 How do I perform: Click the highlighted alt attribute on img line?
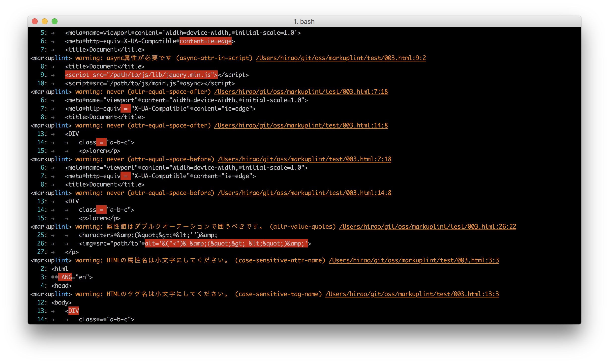click(226, 243)
